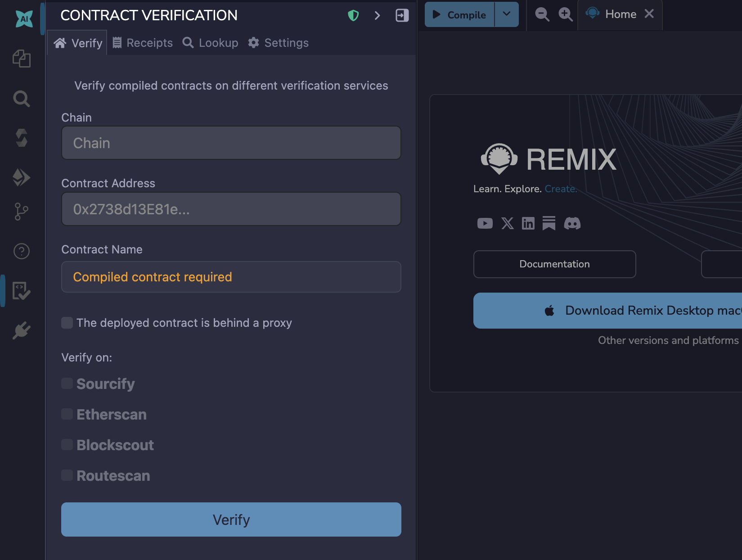The image size is (742, 560).
Task: Close the Home tab
Action: [649, 14]
